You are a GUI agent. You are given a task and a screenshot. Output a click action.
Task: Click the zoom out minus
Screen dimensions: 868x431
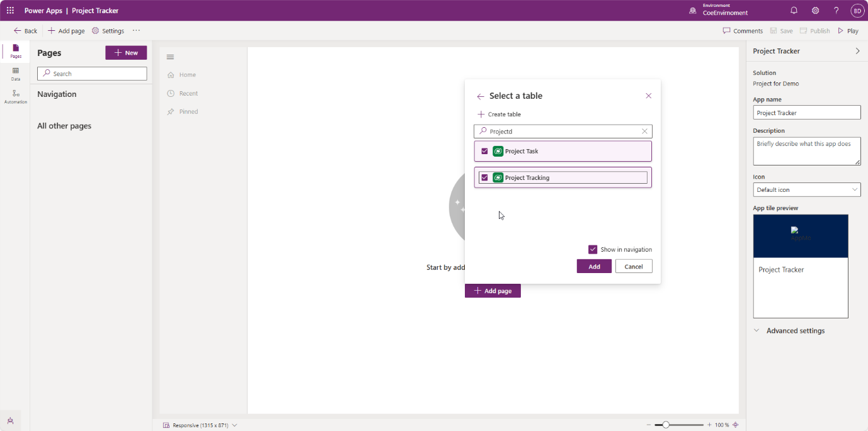(x=649, y=425)
